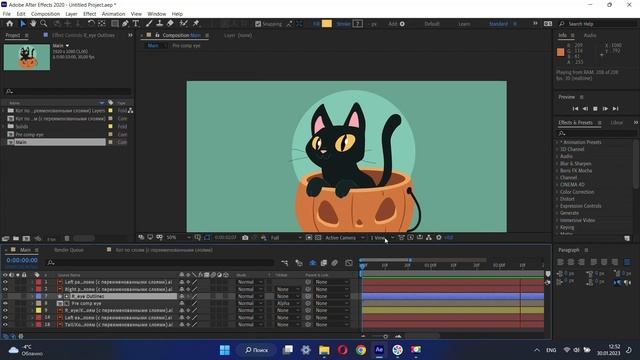Image resolution: width=640 pixels, height=360 pixels.
Task: Click Graph Editor icon in timeline header
Action: pos(349,263)
